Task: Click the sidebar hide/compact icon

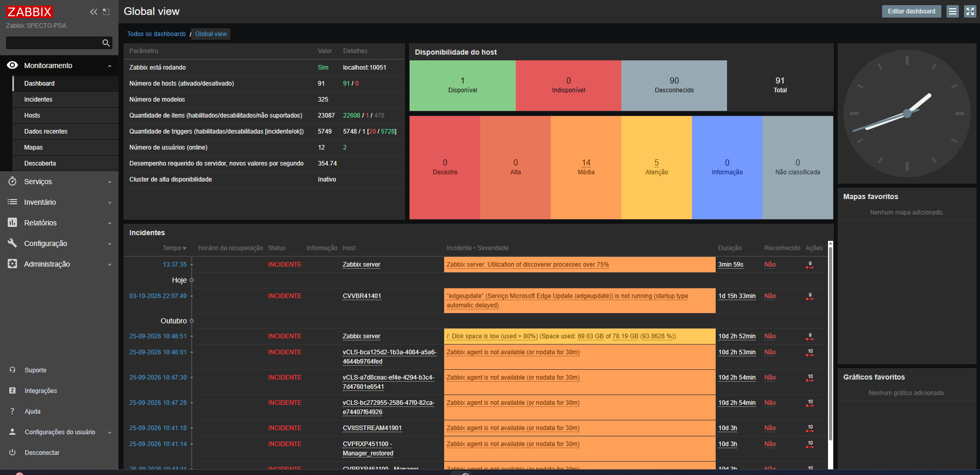Action: point(106,12)
